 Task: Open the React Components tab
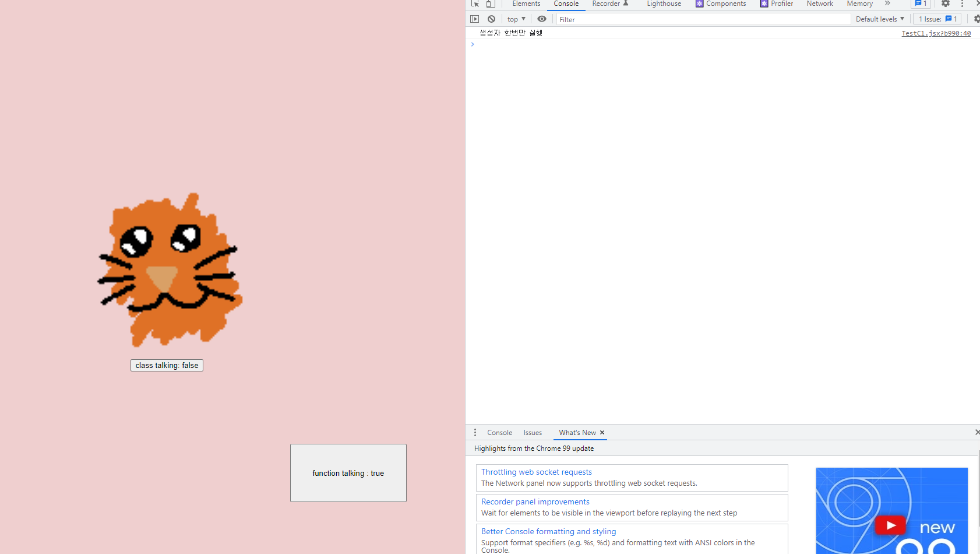[x=721, y=3]
